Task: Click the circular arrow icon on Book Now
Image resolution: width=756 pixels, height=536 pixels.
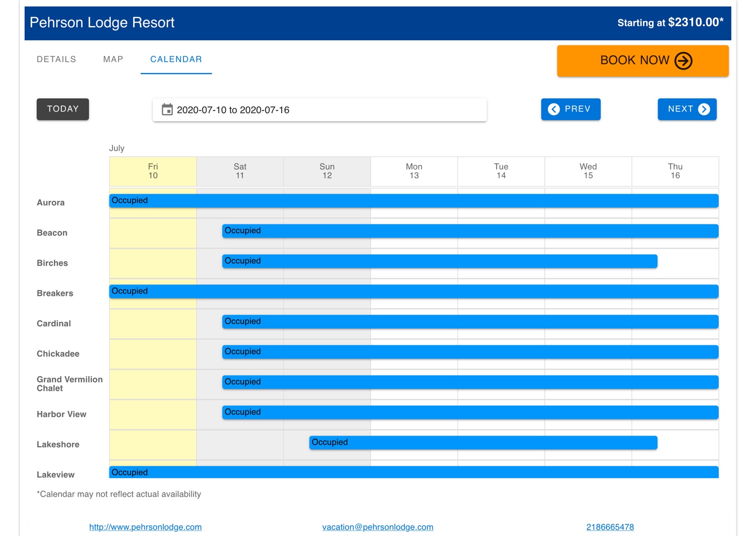Action: point(684,61)
